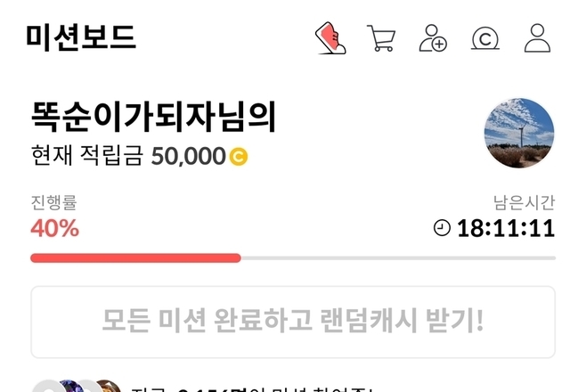Screen dimensions: 570x392
Task: Open the my profile person icon
Action: [537, 38]
